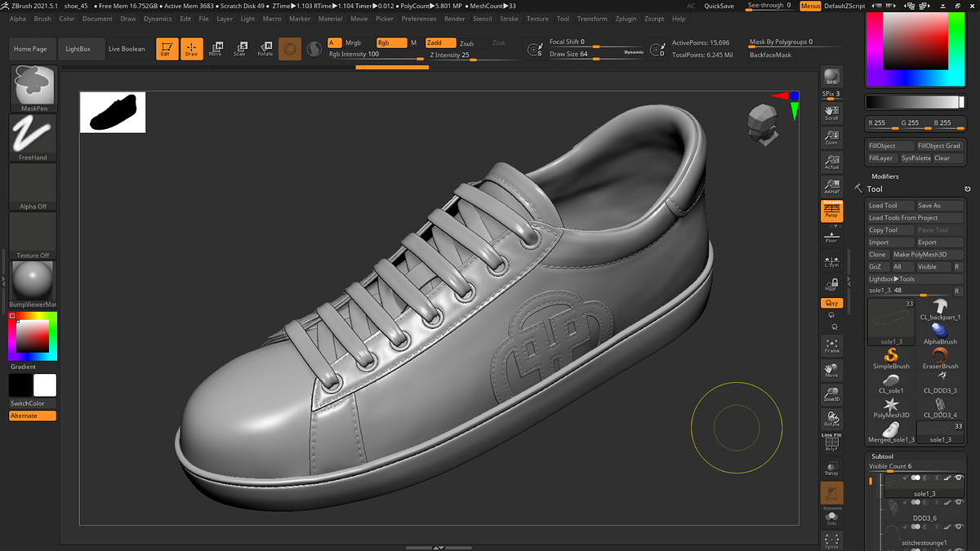Open the Texture Off slot
980x551 pixels.
33,235
